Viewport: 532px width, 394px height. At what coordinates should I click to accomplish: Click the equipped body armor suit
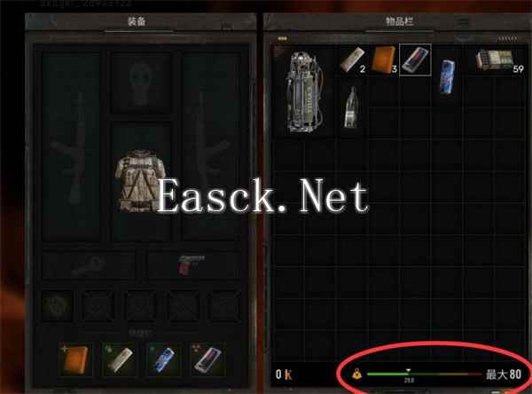point(141,181)
